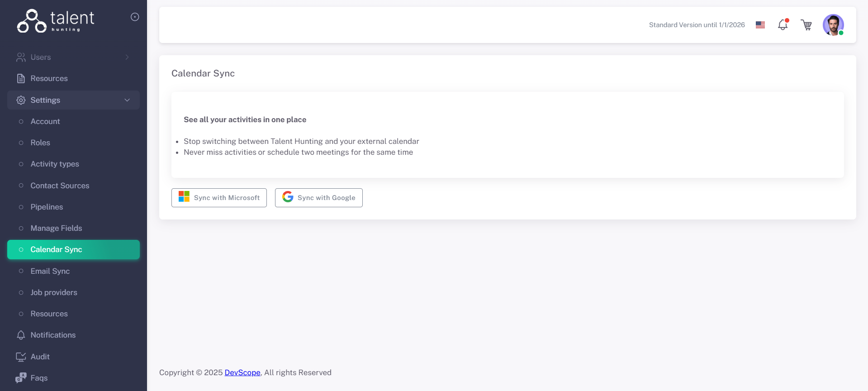Go to Activity types settings
Screen dimensions: 868x391
point(55,164)
